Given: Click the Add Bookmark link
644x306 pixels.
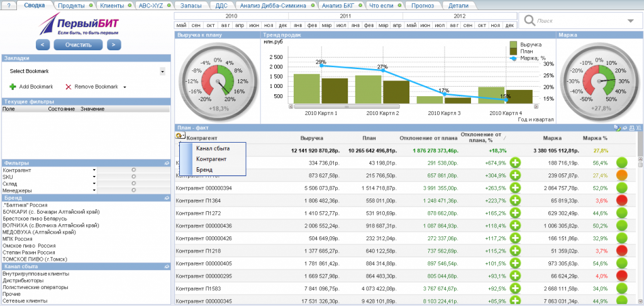Looking at the screenshot, I should (36, 87).
